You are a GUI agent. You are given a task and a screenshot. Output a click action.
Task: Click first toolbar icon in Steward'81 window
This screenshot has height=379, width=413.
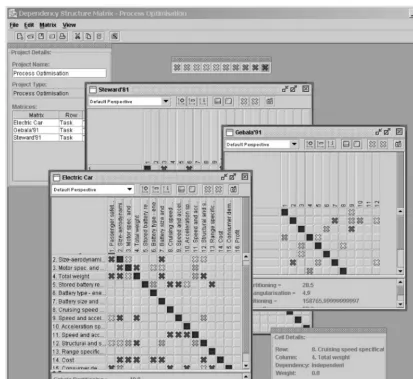(x=182, y=101)
